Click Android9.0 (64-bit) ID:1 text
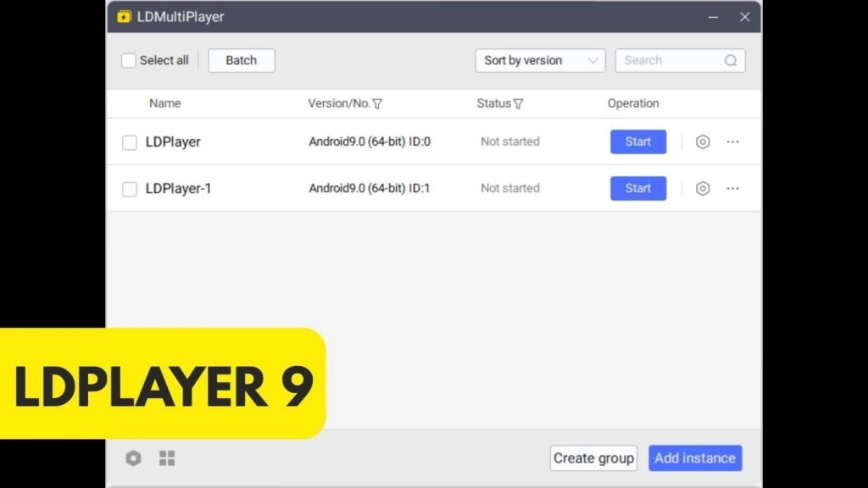868x488 pixels. click(x=370, y=188)
